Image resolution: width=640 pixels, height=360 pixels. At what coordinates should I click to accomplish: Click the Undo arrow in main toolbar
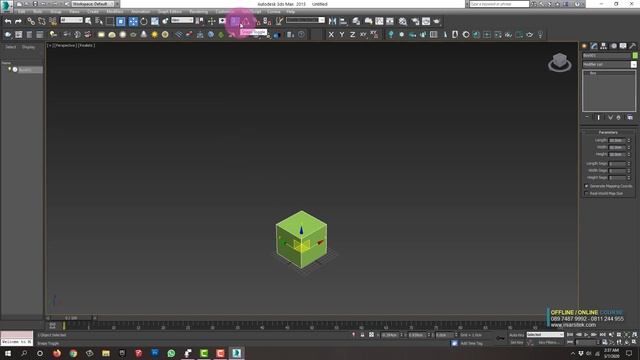(x=8, y=21)
